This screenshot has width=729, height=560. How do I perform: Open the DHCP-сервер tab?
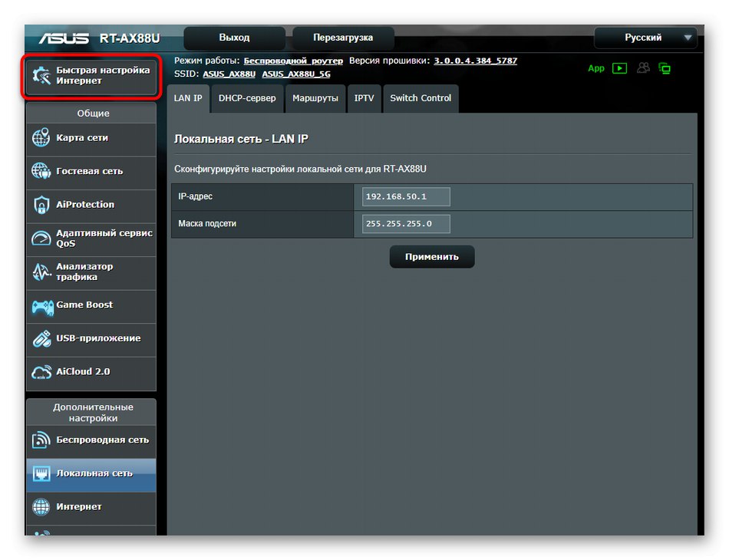(x=247, y=98)
